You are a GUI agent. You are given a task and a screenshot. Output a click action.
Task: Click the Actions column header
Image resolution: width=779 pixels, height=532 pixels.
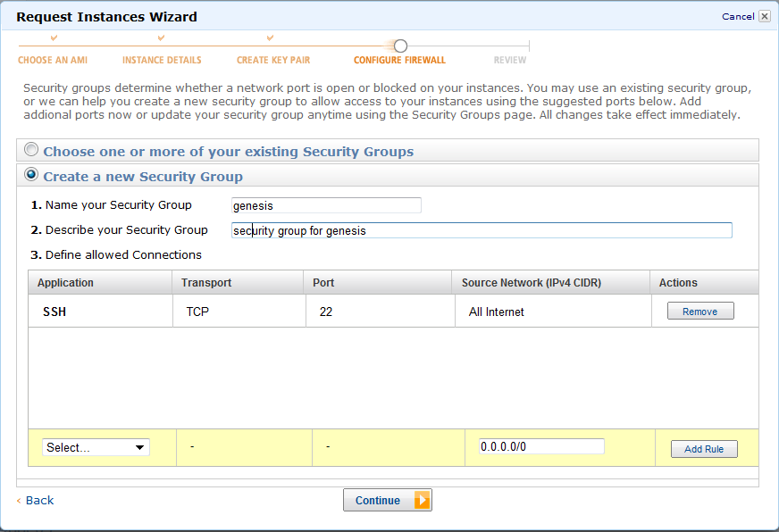tap(705, 282)
